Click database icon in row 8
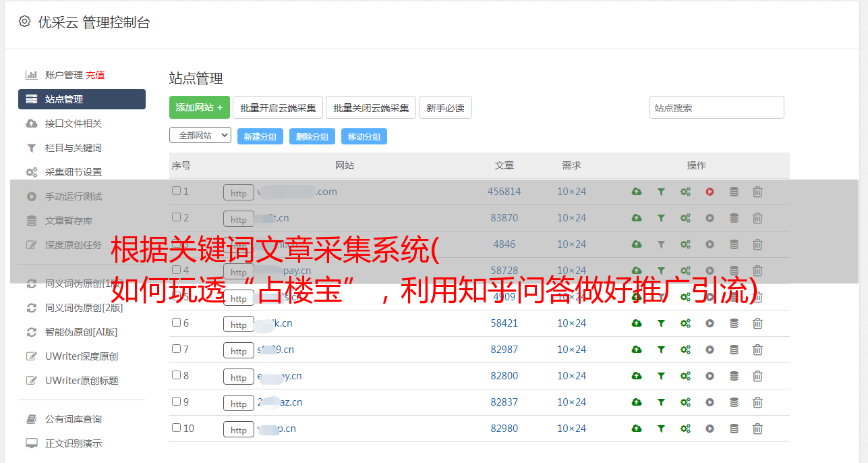This screenshot has height=463, width=868. point(734,376)
